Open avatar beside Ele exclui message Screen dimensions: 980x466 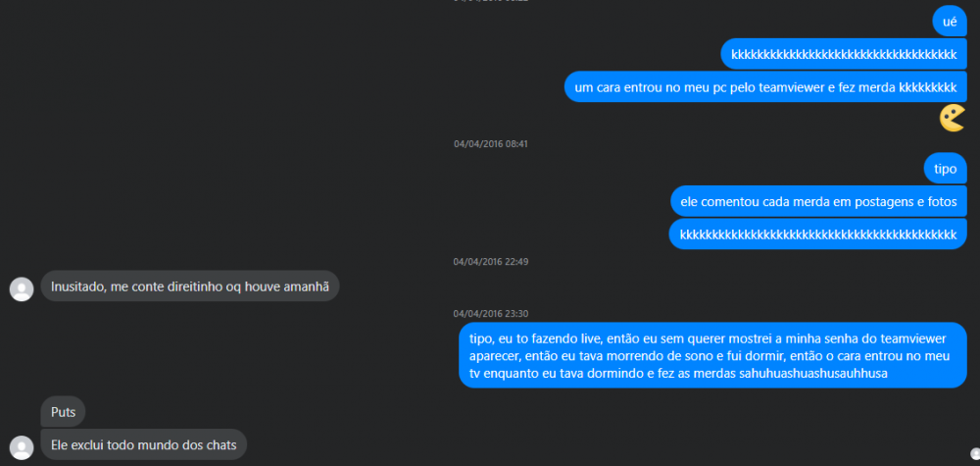click(22, 448)
